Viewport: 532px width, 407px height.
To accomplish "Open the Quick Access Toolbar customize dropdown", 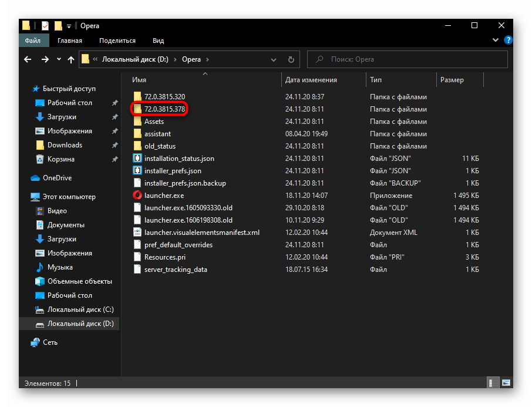I will point(69,26).
